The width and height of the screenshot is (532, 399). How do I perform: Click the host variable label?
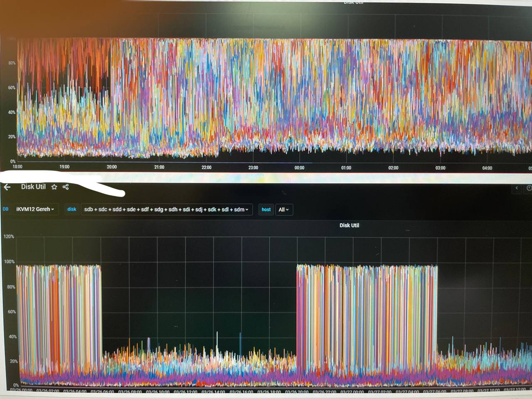266,209
